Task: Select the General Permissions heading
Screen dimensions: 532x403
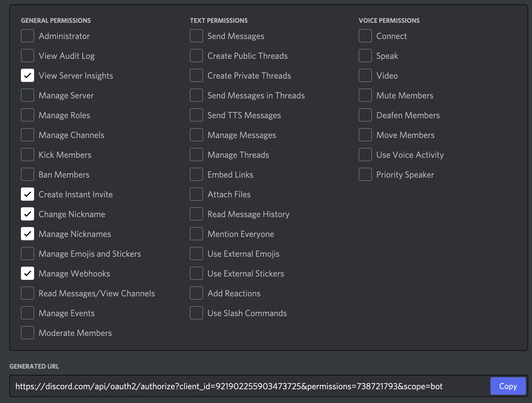Action: click(56, 21)
